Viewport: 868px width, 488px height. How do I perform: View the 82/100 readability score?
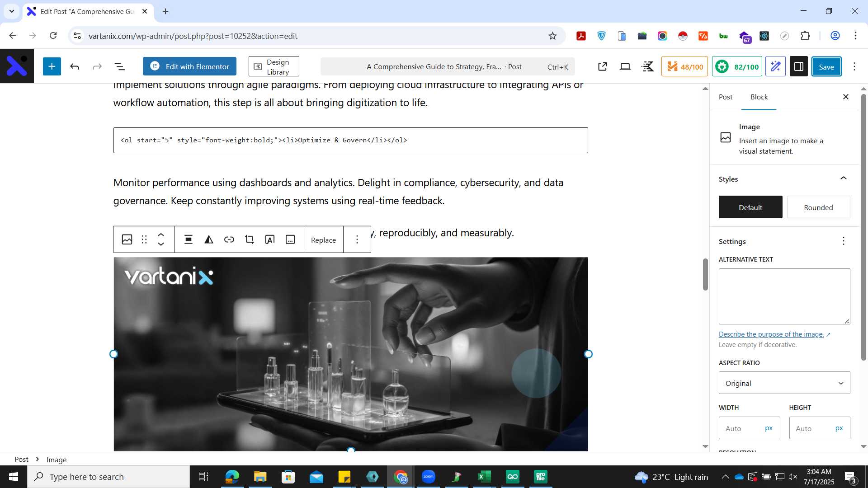pyautogui.click(x=737, y=66)
